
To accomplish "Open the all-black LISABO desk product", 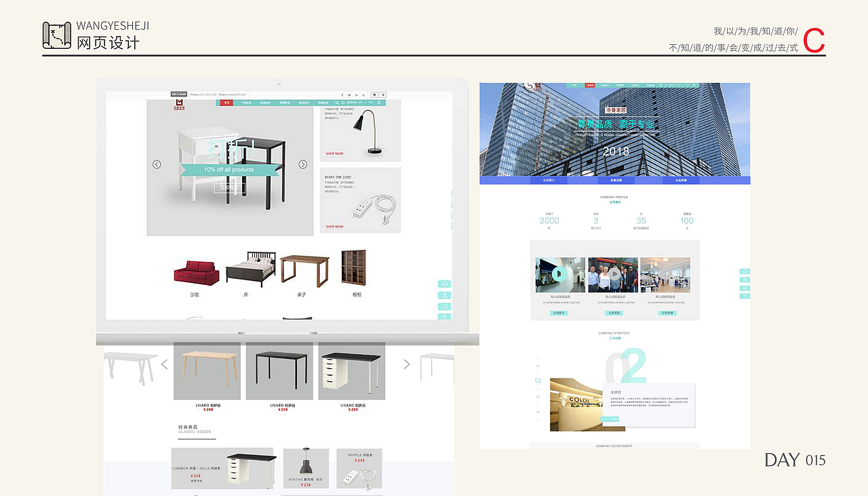I will pyautogui.click(x=279, y=371).
